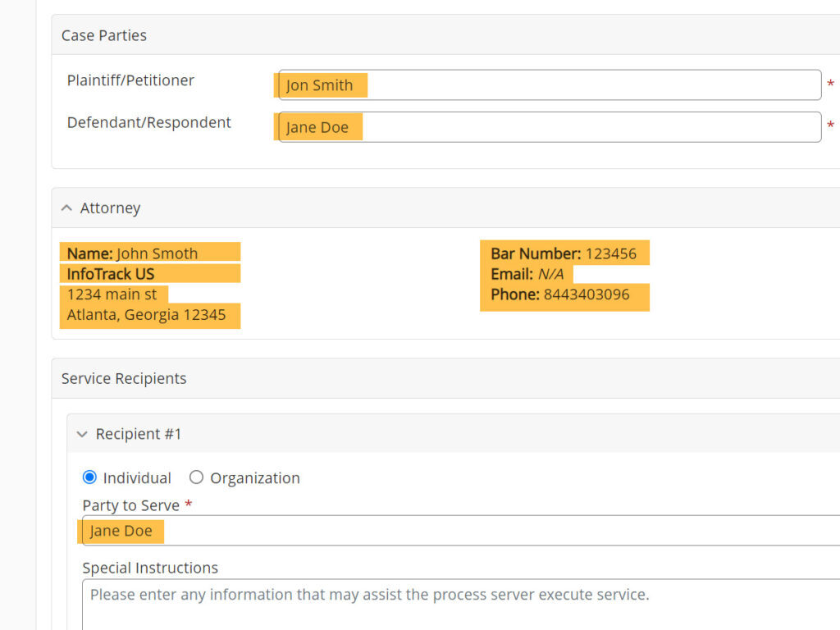
Task: Click the Atlanta, Georgia 12345 address line
Action: [149, 315]
